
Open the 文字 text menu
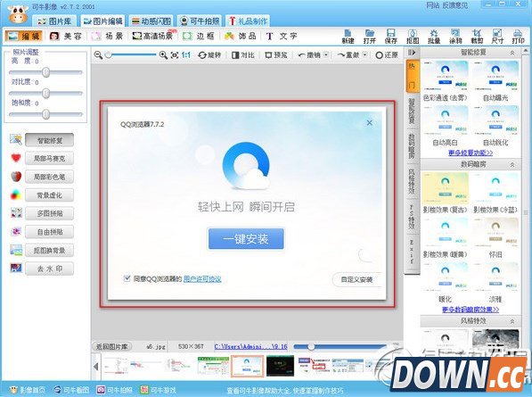(x=282, y=36)
